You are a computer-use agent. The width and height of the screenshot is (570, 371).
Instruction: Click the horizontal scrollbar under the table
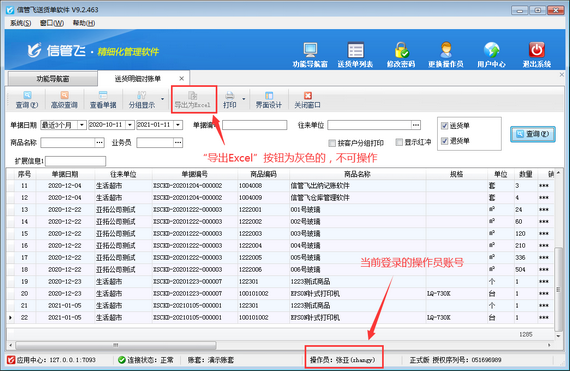tap(116, 345)
